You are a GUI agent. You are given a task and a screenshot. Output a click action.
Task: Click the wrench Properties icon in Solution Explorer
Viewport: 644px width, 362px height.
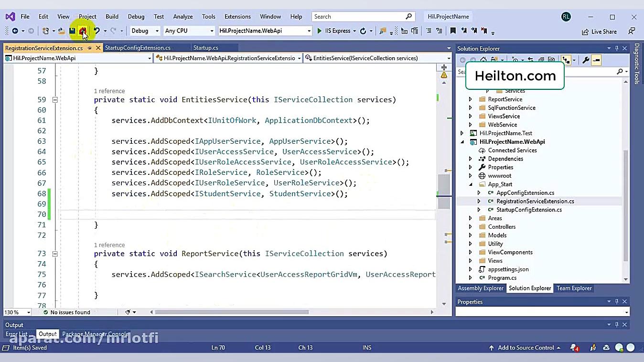[586, 60]
